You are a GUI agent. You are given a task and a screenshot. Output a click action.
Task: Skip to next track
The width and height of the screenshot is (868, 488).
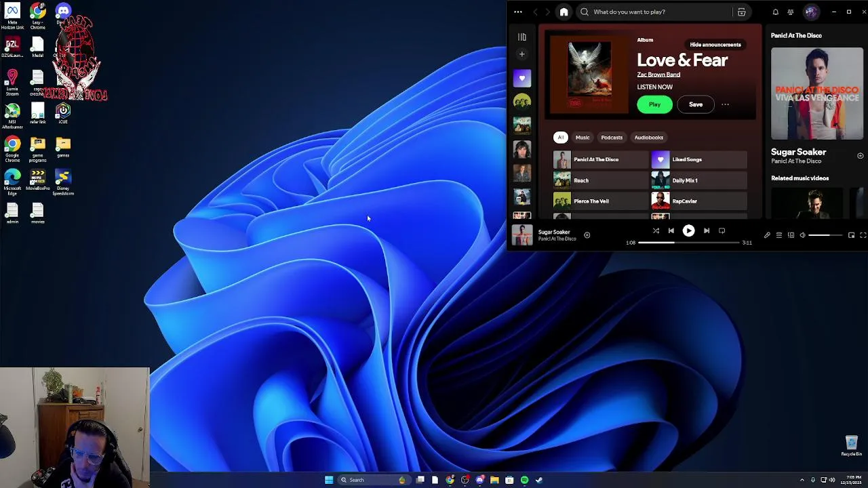point(707,230)
